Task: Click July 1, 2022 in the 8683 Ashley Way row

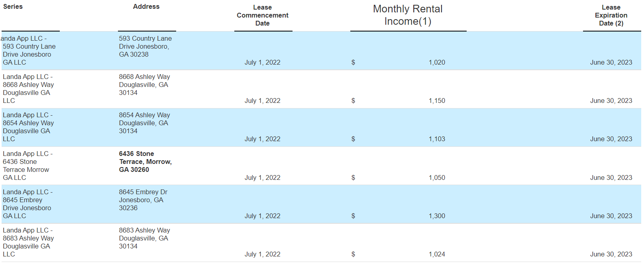Action: pyautogui.click(x=263, y=254)
